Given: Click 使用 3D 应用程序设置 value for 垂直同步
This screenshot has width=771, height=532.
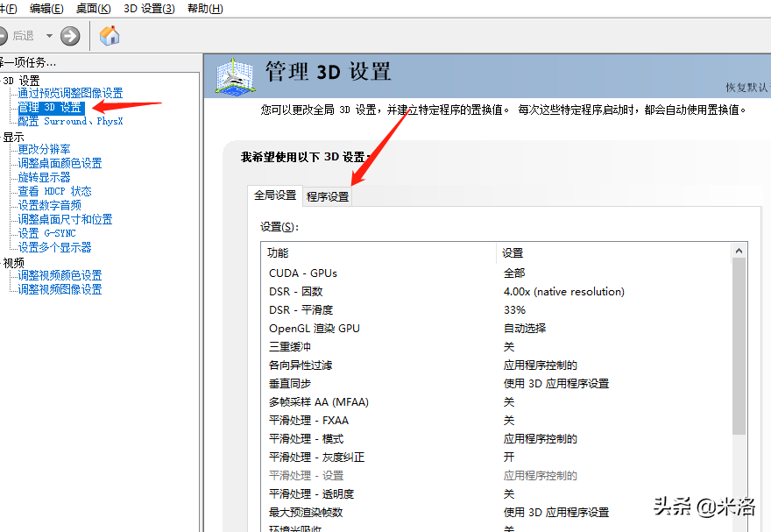Looking at the screenshot, I should [x=556, y=384].
